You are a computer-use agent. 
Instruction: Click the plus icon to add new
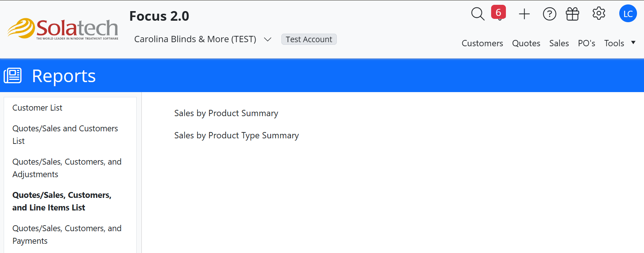pos(524,14)
